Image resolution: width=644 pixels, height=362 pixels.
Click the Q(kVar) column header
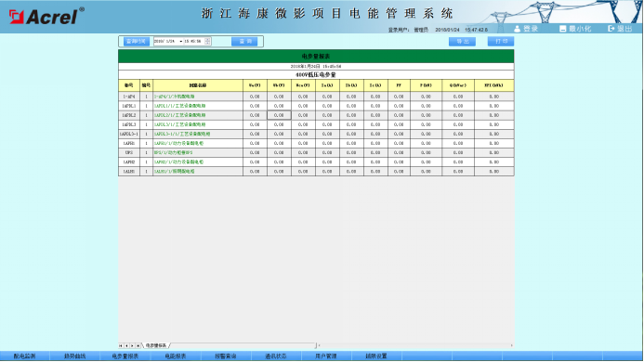458,85
